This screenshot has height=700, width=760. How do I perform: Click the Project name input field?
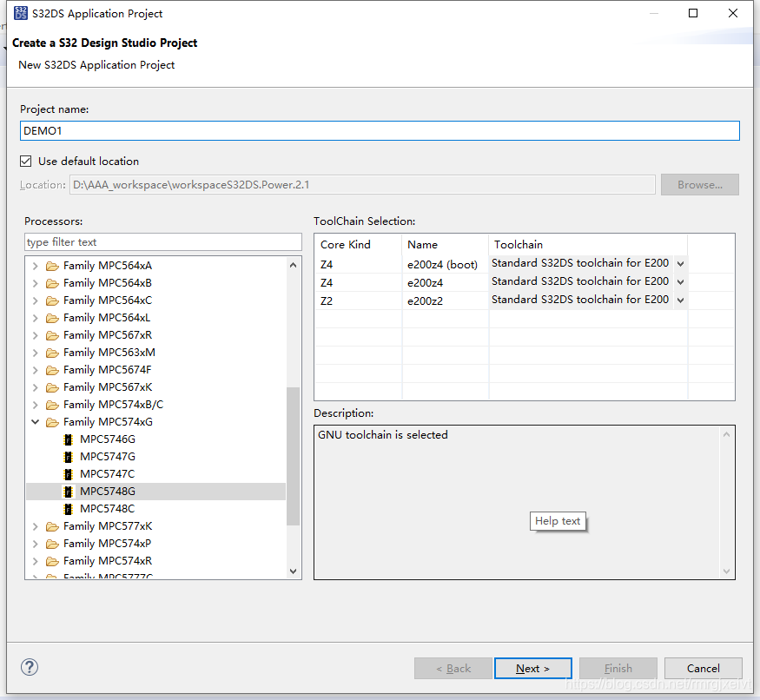(380, 131)
